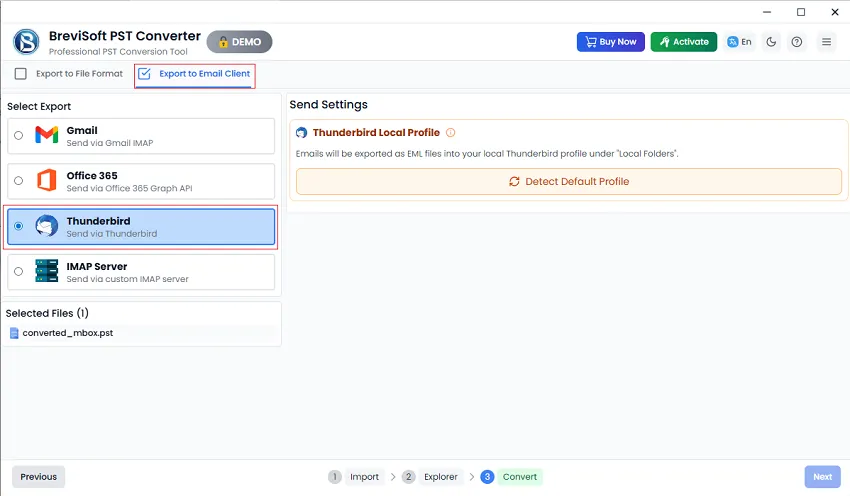This screenshot has width=850, height=496.
Task: Minimize the PST Converter window
Action: pos(767,12)
